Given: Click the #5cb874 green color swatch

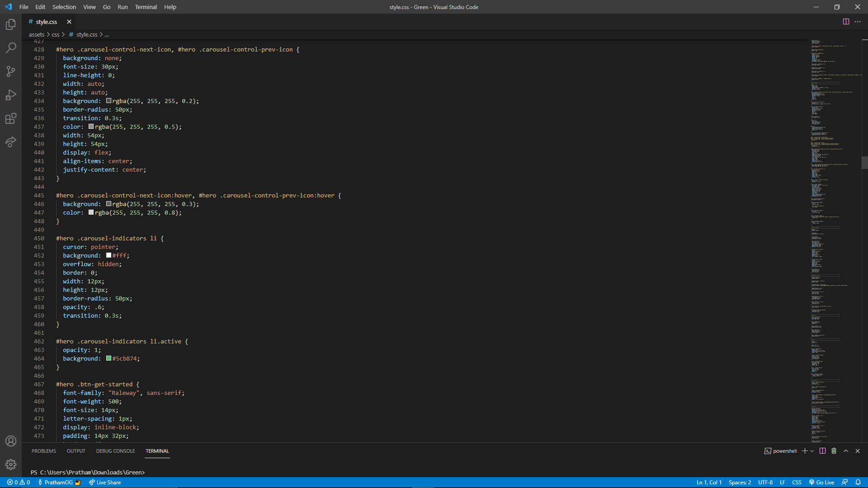Looking at the screenshot, I should [x=109, y=358].
